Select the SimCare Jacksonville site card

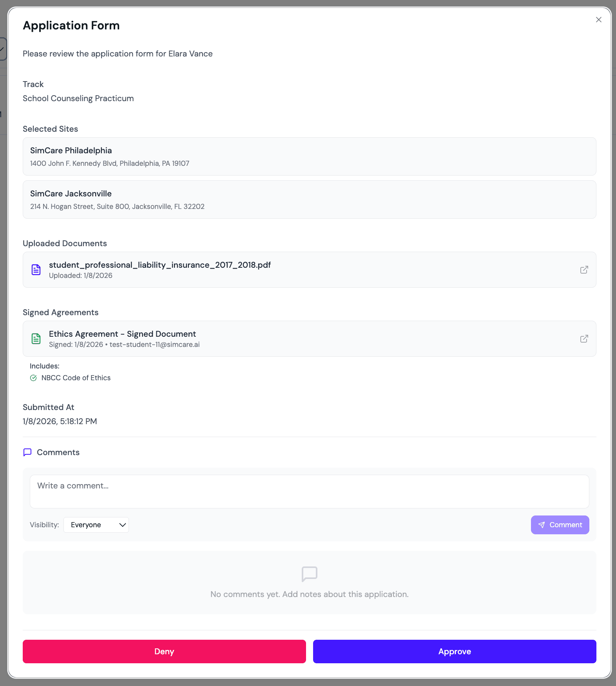[309, 200]
